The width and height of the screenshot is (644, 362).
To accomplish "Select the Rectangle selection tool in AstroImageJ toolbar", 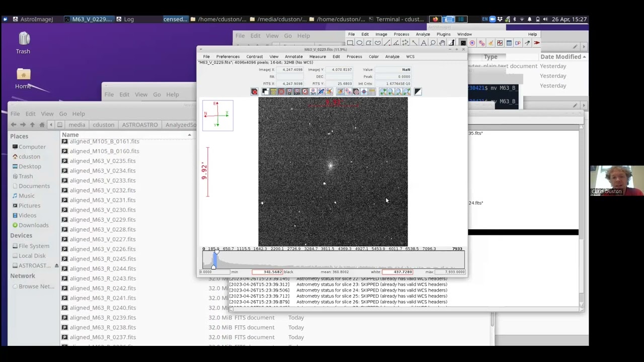I will (350, 43).
